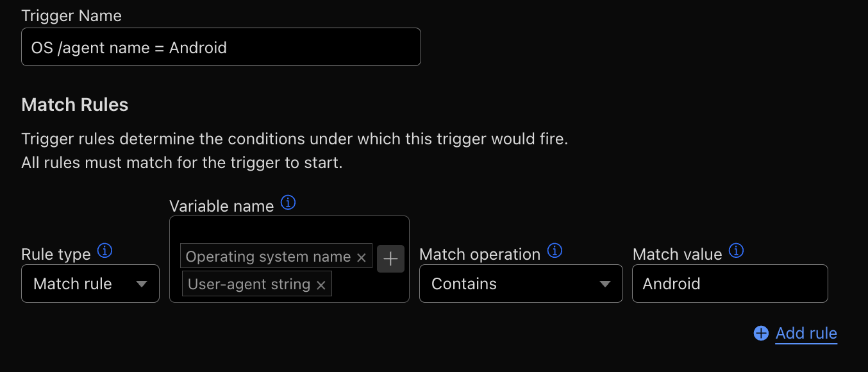Click the info icon beside Variable name
Viewport: 868px width, 372px height.
pyautogui.click(x=288, y=203)
